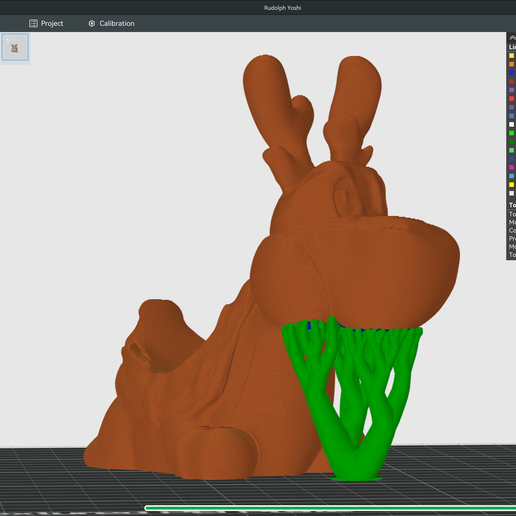
Task: Click the magenta legend swatch
Action: 512,168
